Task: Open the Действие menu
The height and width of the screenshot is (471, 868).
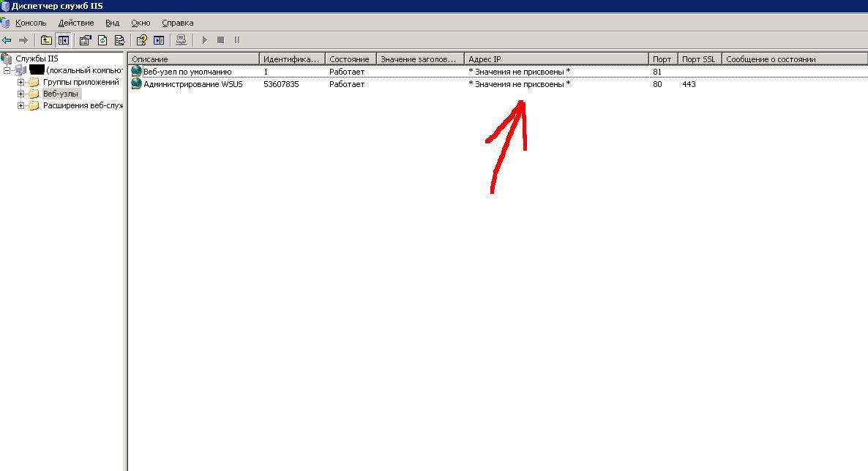Action: point(76,23)
